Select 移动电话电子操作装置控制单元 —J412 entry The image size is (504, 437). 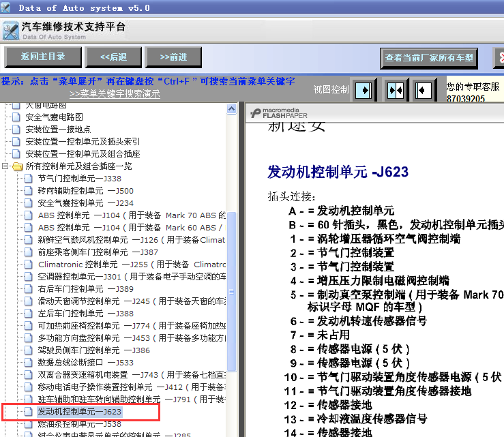[132, 387]
